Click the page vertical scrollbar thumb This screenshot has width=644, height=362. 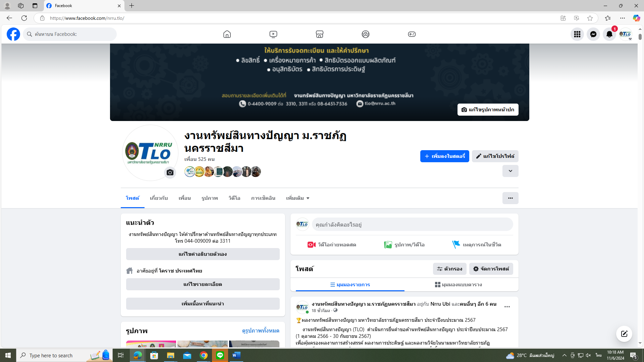(640, 37)
